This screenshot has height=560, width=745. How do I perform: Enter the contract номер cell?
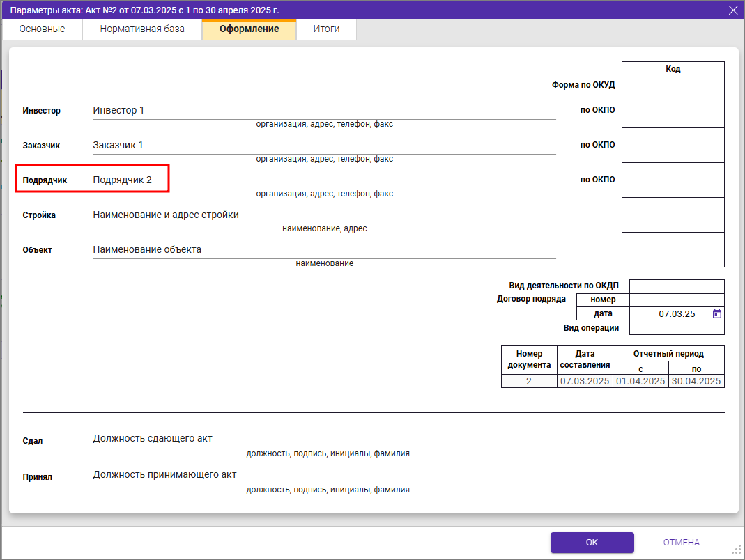tap(676, 300)
